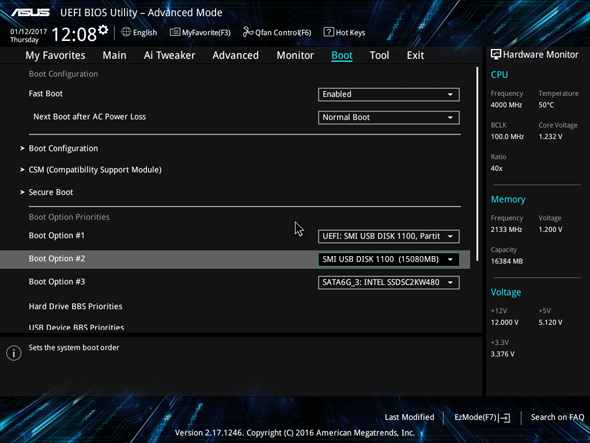Click the arrow of SATA6G_3 dropdown
The image size is (590, 443).
(450, 283)
